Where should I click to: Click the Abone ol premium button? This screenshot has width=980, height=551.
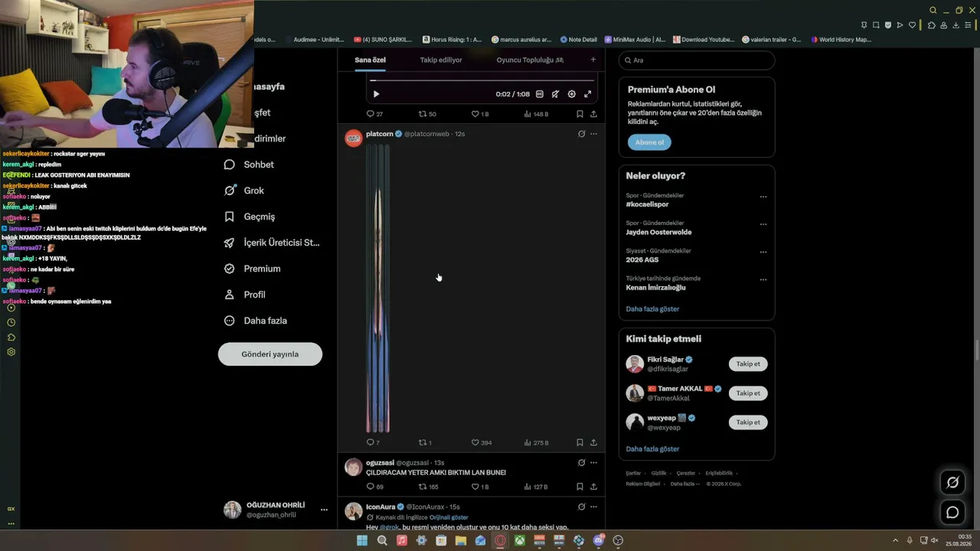click(x=649, y=142)
